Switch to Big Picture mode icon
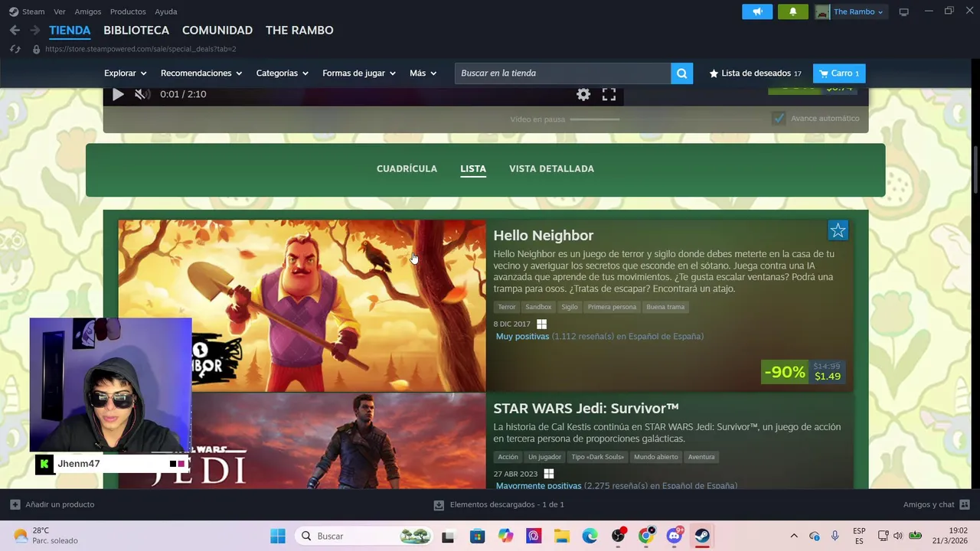 pyautogui.click(x=903, y=11)
